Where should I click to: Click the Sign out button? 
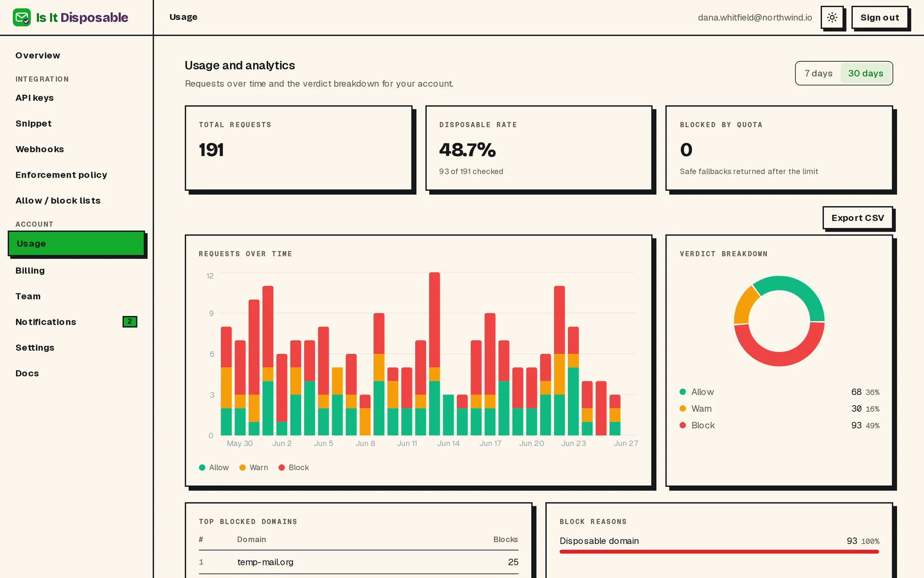880,17
